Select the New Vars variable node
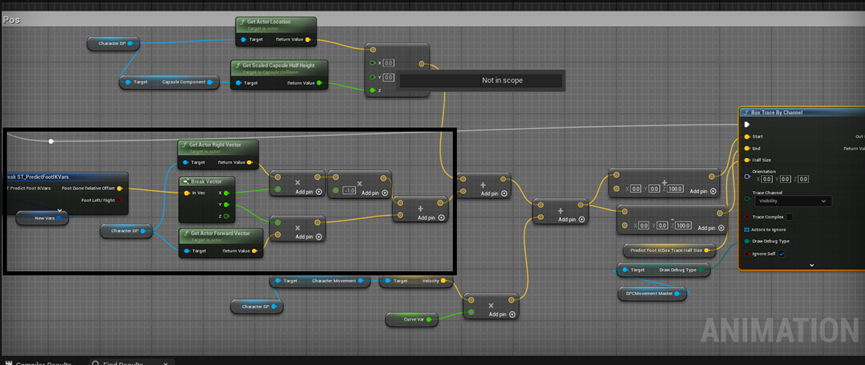This screenshot has width=865, height=365. (42, 218)
